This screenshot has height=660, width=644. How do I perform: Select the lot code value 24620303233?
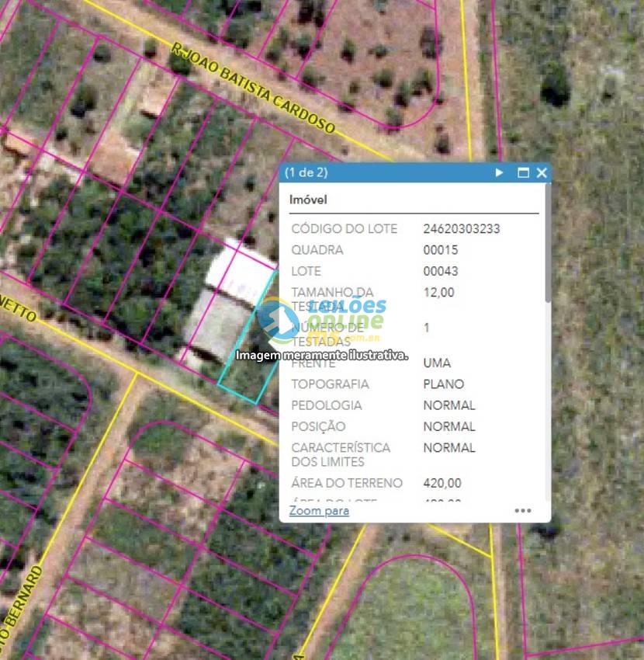(461, 229)
